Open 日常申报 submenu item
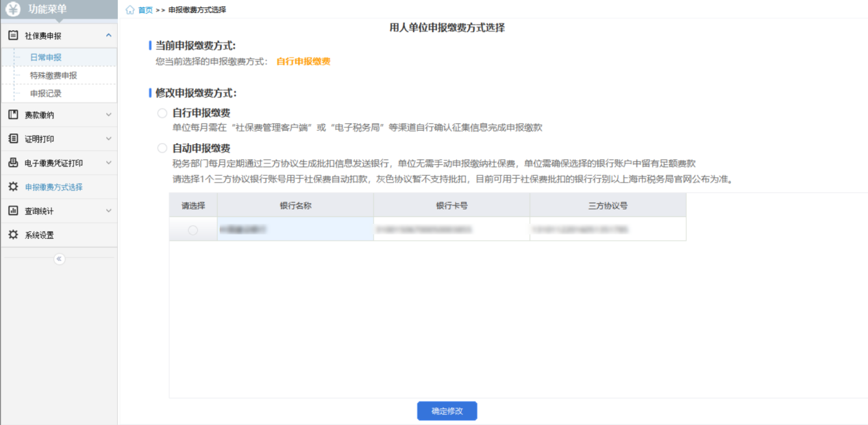 coord(46,57)
